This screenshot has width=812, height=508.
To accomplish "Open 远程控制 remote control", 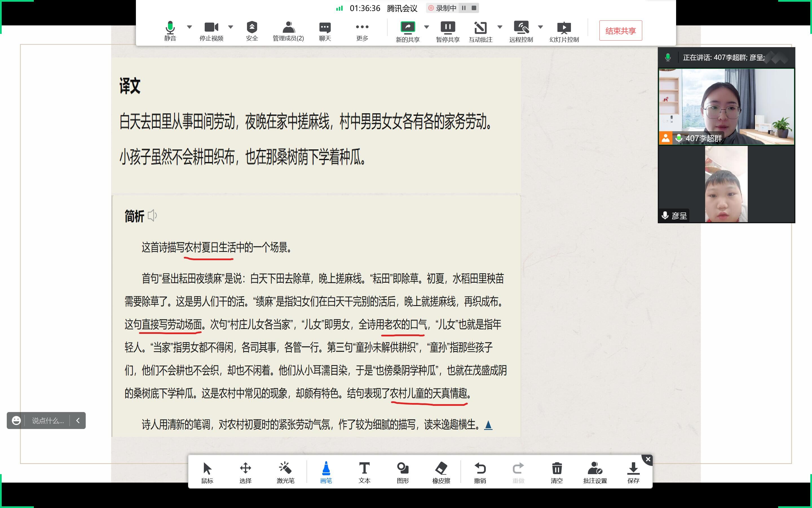I will point(521,32).
